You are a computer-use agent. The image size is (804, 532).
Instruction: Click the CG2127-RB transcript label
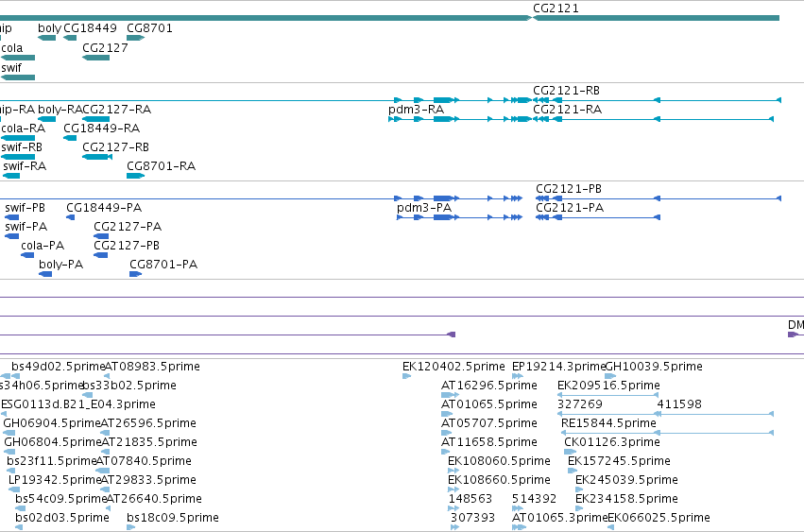tap(116, 147)
